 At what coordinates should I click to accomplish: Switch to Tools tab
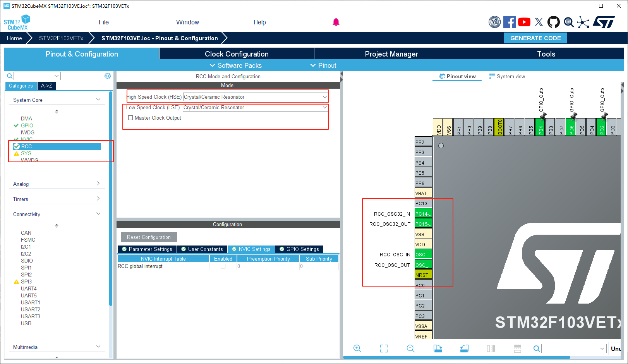tap(546, 54)
